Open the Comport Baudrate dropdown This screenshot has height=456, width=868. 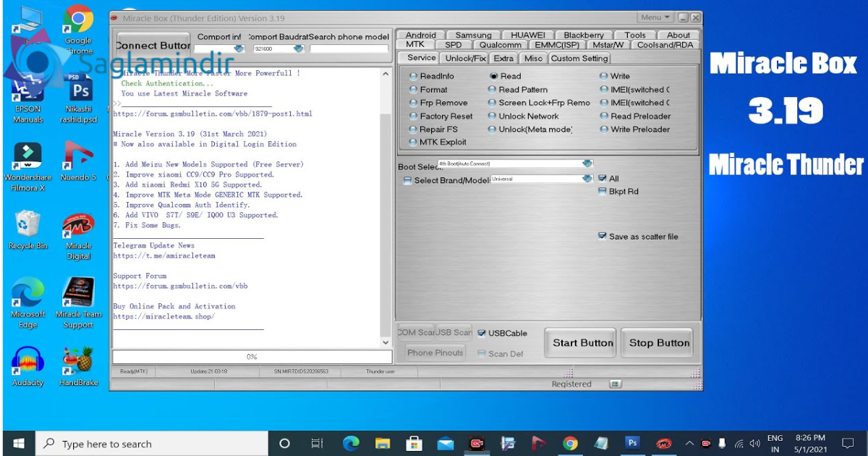[x=299, y=48]
